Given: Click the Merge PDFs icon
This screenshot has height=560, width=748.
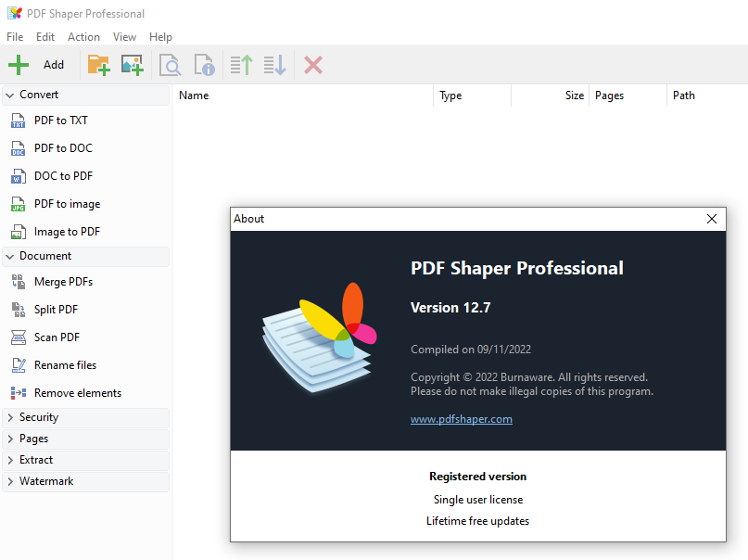Looking at the screenshot, I should click(x=19, y=282).
